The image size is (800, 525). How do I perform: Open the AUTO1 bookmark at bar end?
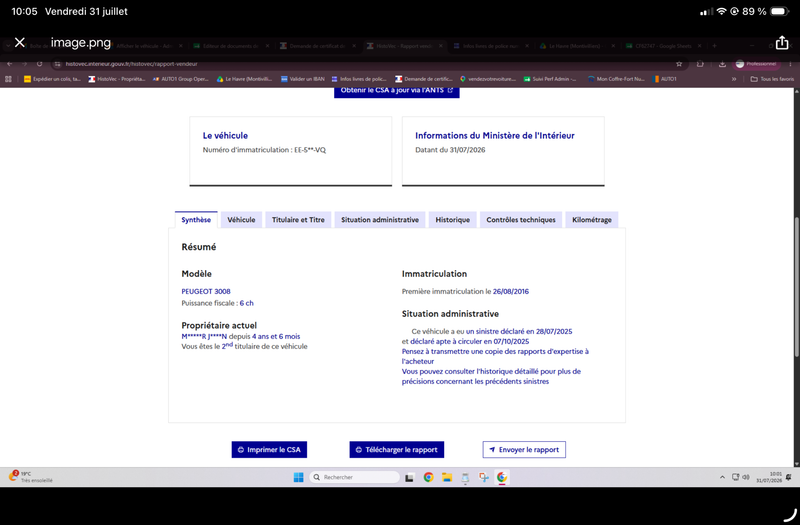(664, 79)
